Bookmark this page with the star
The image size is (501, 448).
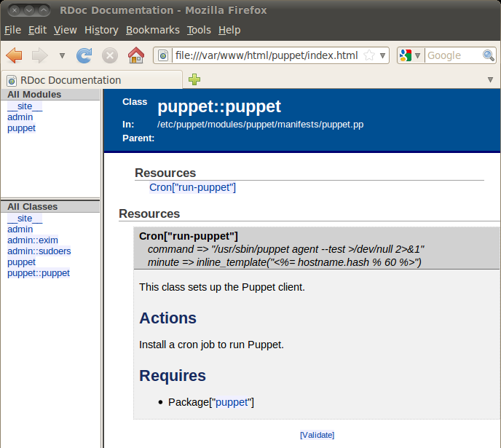coord(369,55)
